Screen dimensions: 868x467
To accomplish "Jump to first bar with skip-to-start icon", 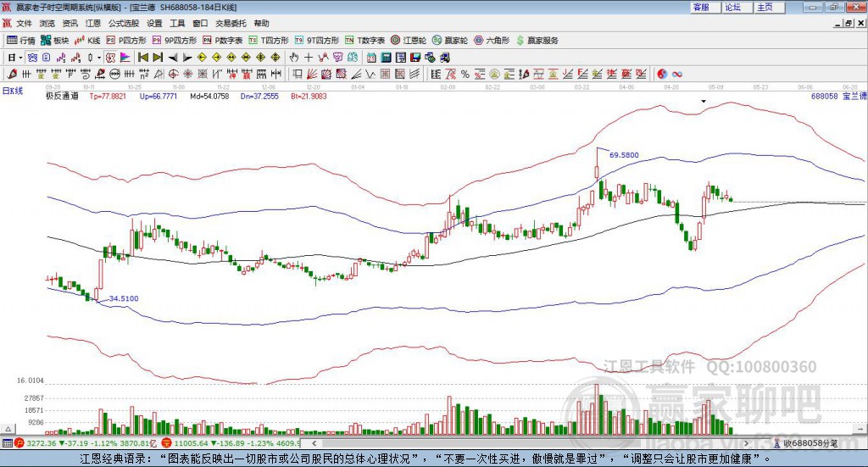I will point(142,58).
